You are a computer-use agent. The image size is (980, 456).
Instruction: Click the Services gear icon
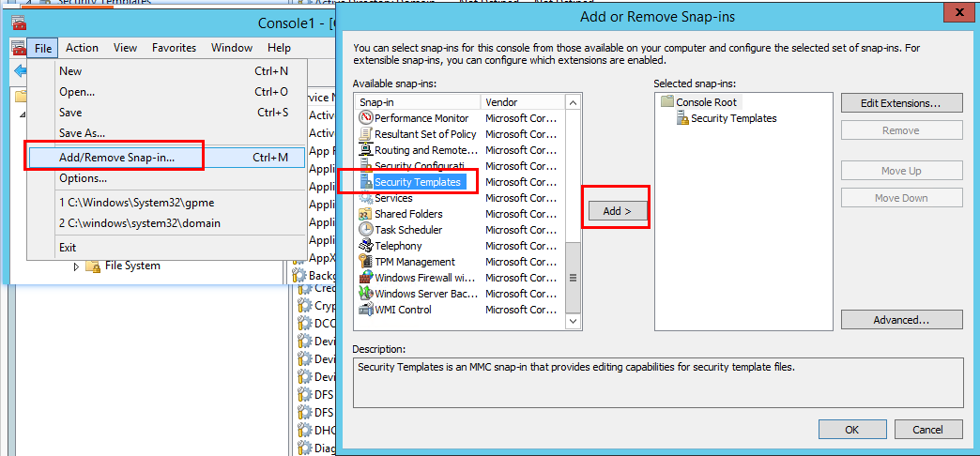[366, 197]
